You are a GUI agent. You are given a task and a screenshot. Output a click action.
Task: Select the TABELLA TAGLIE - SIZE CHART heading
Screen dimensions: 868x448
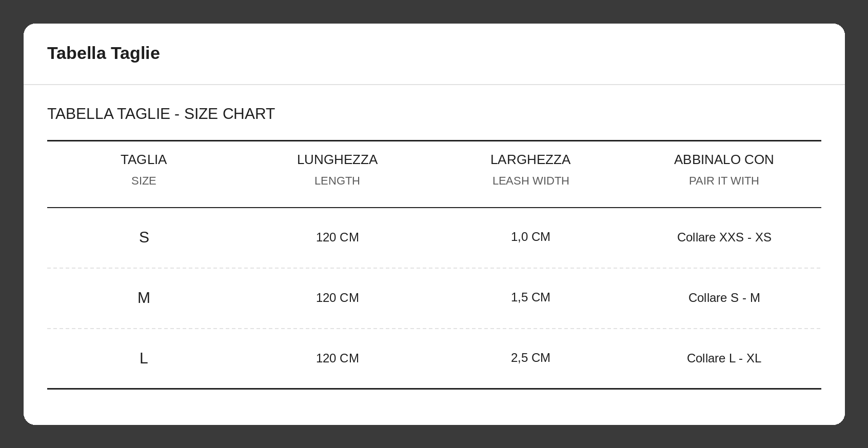point(161,114)
